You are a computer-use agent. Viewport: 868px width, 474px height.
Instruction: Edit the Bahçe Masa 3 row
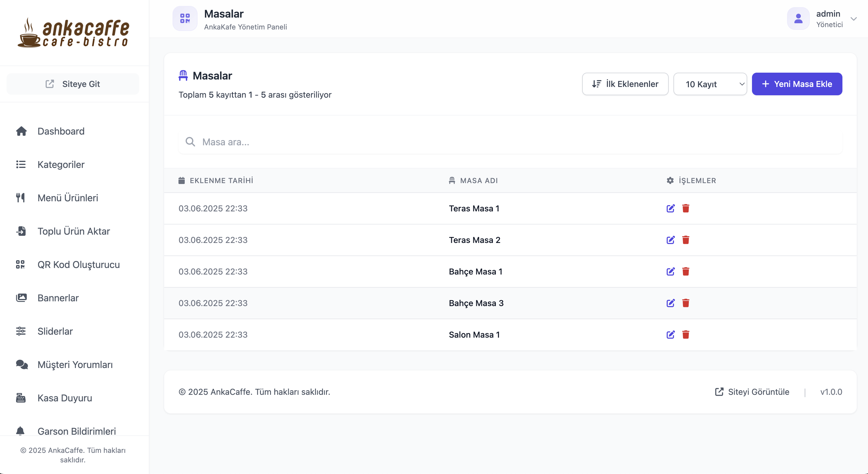coord(670,303)
